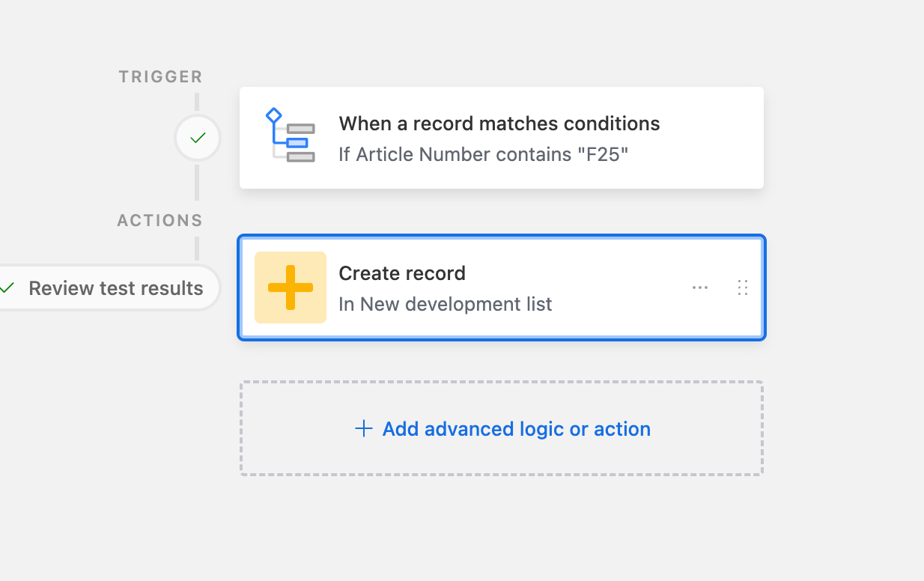
Task: Select the Add advanced logic or action link
Action: click(x=517, y=429)
